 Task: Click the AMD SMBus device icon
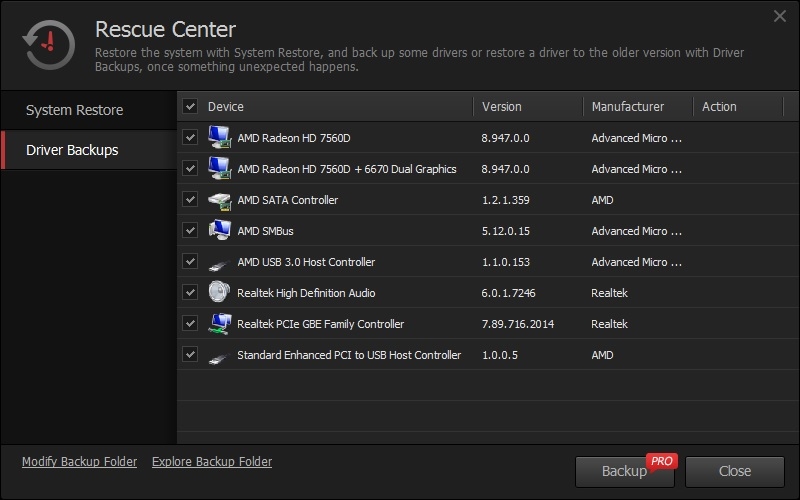pyautogui.click(x=219, y=231)
